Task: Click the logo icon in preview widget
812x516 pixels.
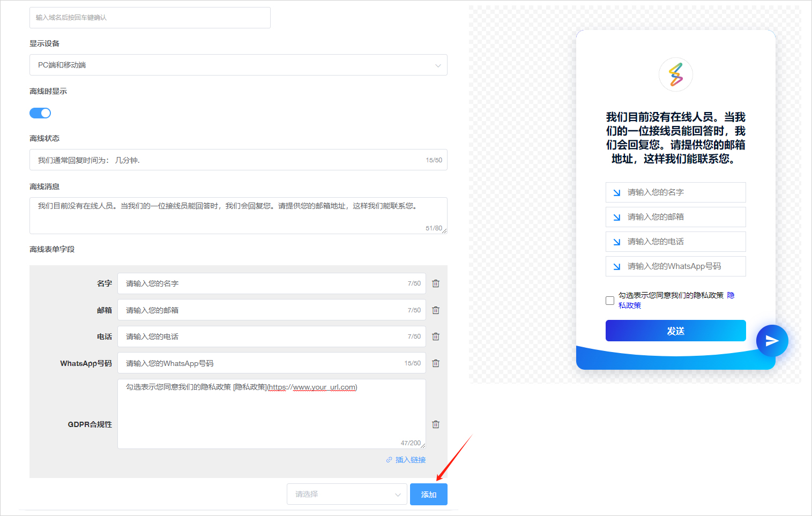Action: coord(676,74)
